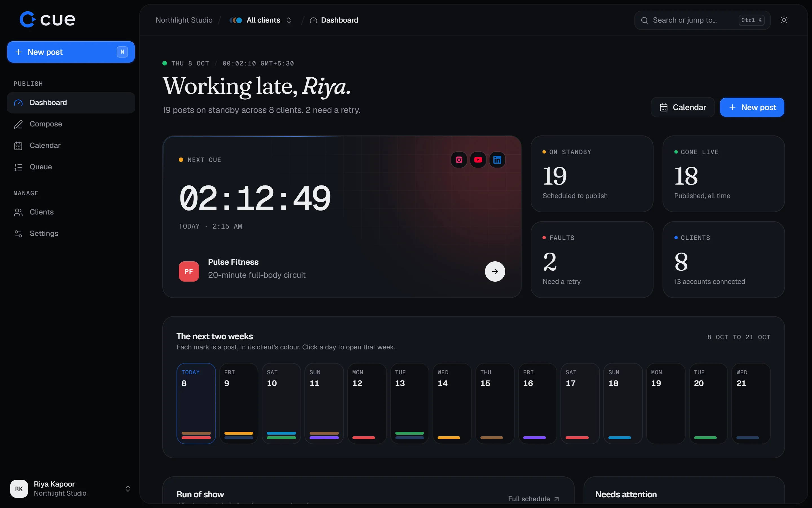Image resolution: width=812 pixels, height=508 pixels.
Task: Open the Full schedule link
Action: (x=533, y=499)
